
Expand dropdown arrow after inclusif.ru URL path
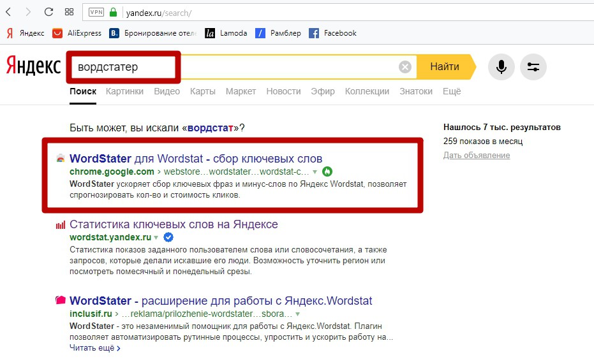[298, 314]
